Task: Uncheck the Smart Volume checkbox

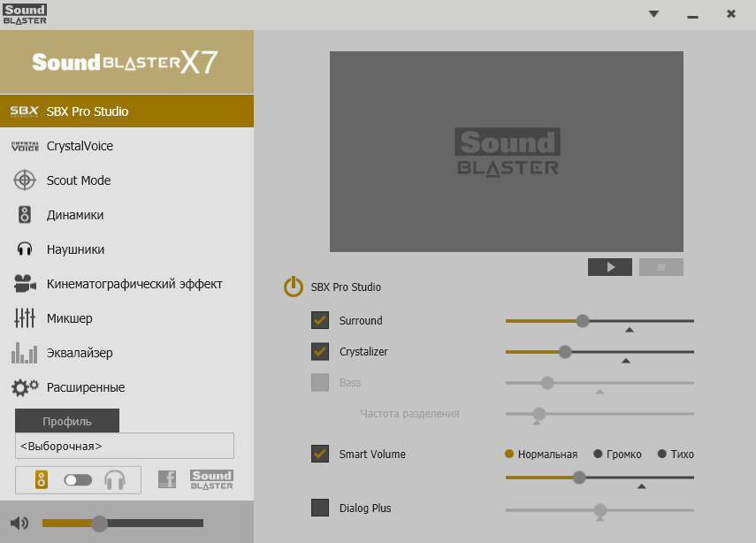Action: [x=320, y=454]
